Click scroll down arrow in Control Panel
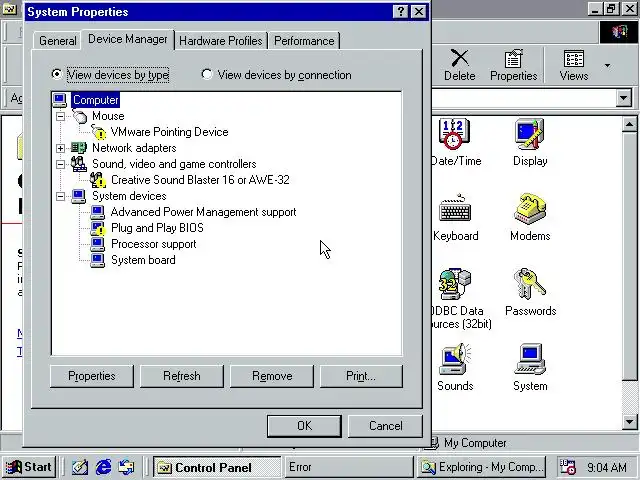The height and width of the screenshot is (480, 640). click(x=629, y=422)
